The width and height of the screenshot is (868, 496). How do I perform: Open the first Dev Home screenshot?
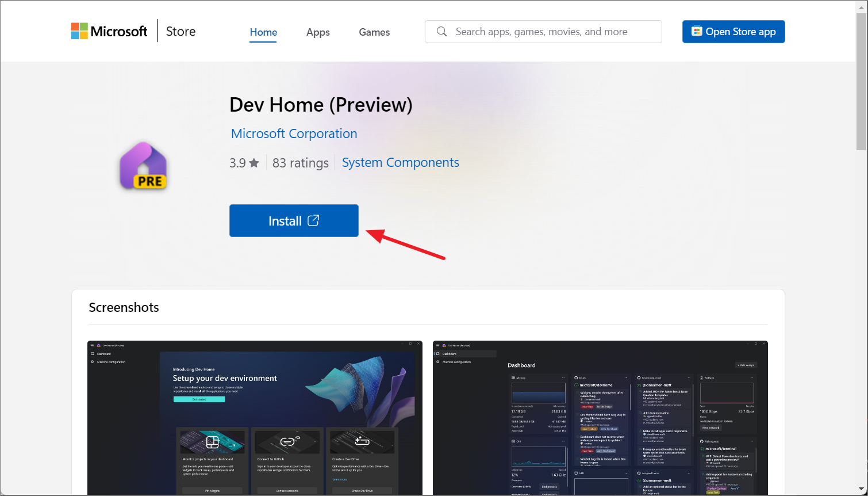point(255,418)
